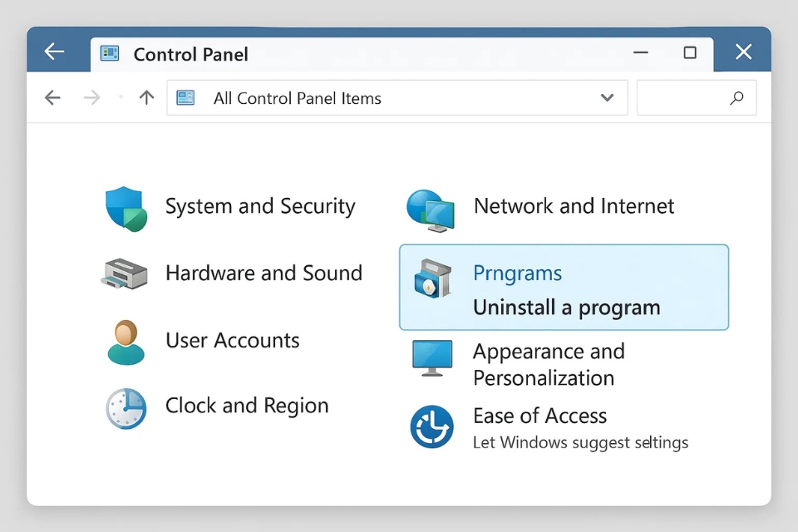Go up one level with up arrow

click(x=147, y=98)
